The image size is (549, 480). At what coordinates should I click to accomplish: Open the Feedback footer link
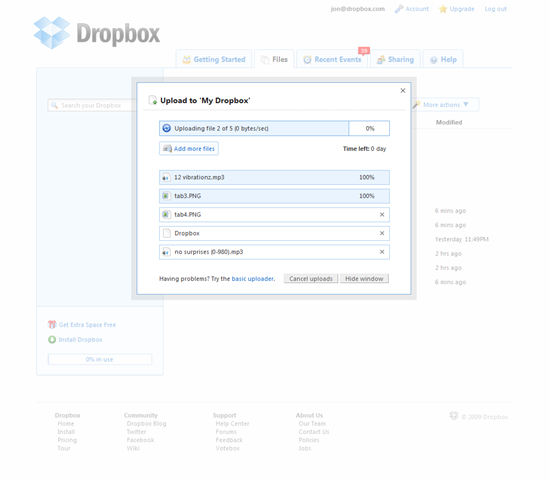point(229,440)
